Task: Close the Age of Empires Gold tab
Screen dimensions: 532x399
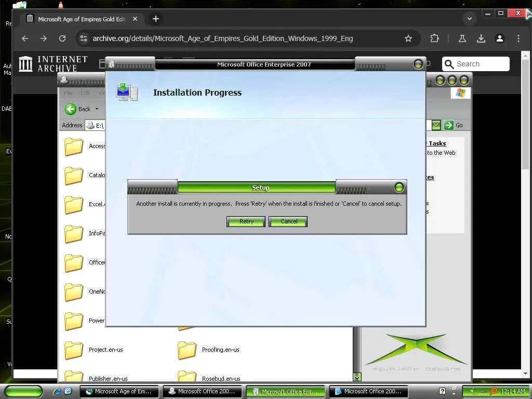Action: (135, 19)
